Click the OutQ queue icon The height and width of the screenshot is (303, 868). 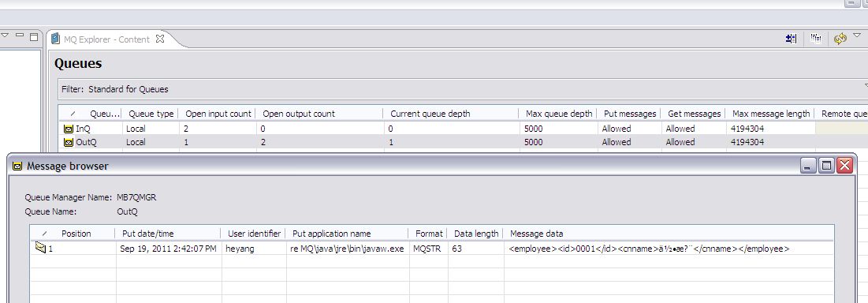[69, 142]
